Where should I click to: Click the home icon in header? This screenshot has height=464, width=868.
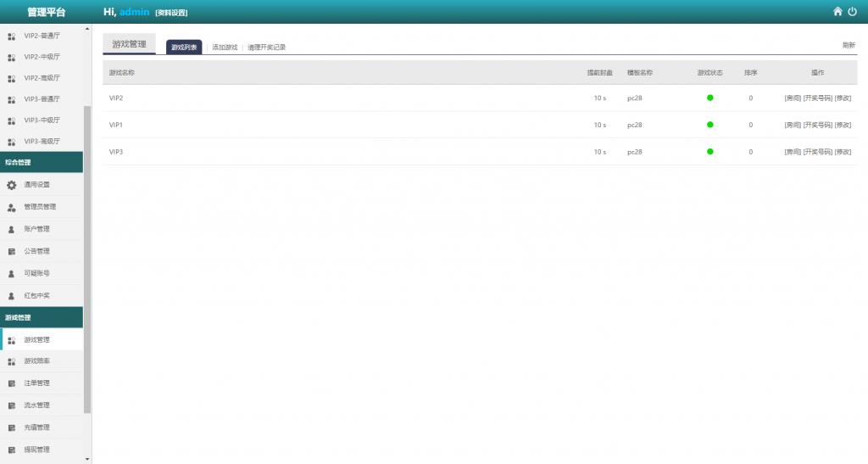(837, 12)
